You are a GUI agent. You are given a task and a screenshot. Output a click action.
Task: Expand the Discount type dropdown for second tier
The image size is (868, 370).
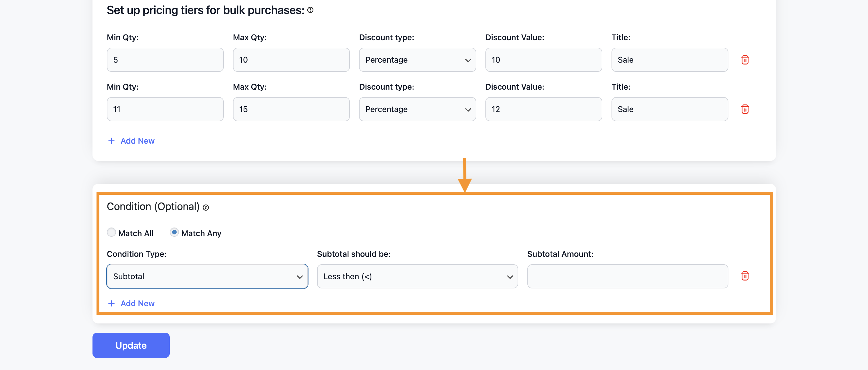417,109
